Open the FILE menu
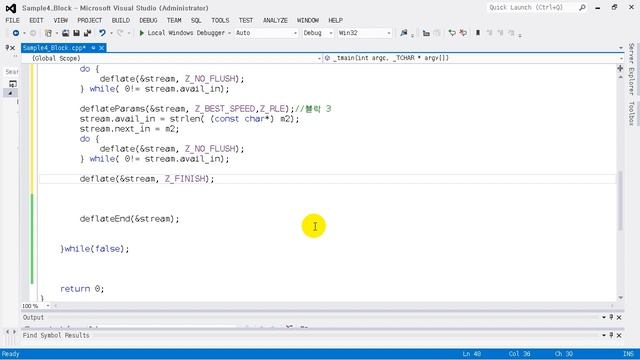 point(12,20)
